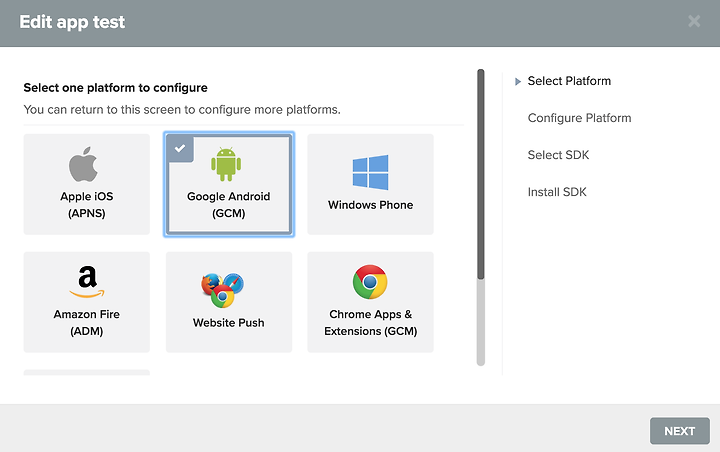Click the NEXT button
The width and height of the screenshot is (720, 452).
tap(680, 431)
